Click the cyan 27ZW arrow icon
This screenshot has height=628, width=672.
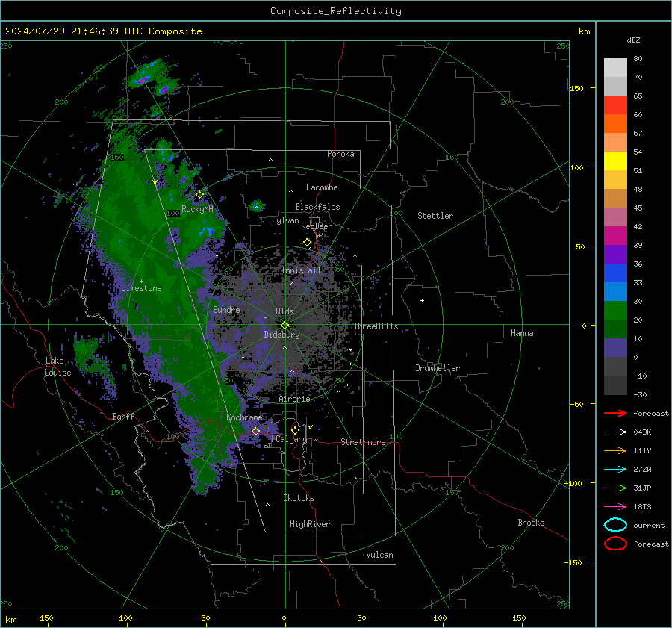tap(615, 470)
